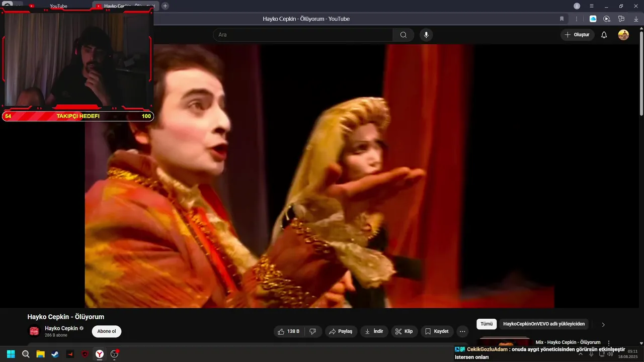Viewport: 644px width, 362px height.
Task: Open File Explorer from the taskbar
Action: 40,354
